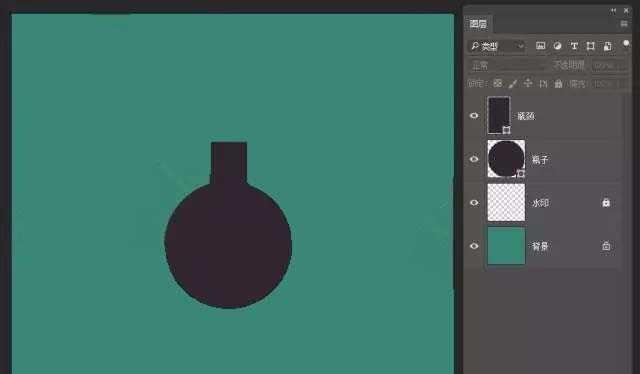Image resolution: width=640 pixels, height=374 pixels.
Task: Filter layers by pixel image type
Action: pos(540,46)
